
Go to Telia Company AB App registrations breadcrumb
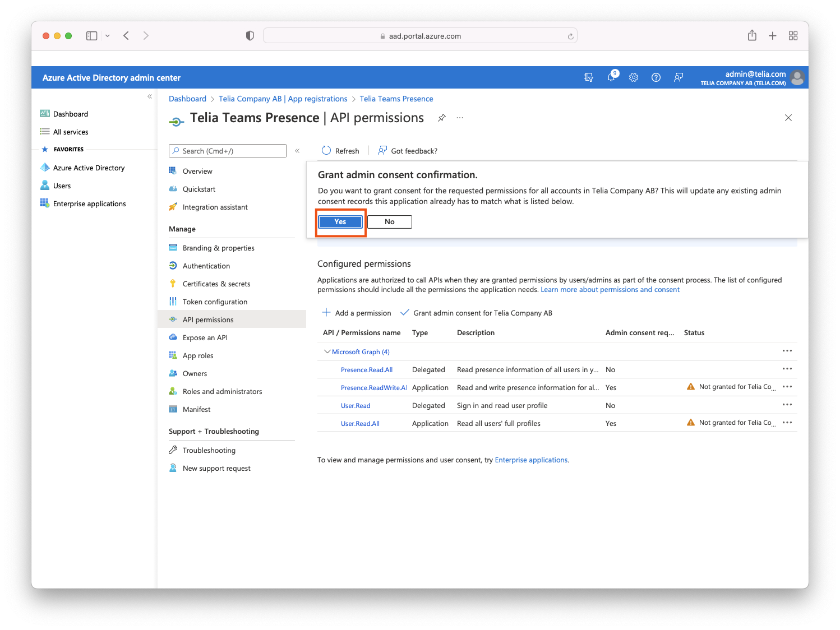tap(283, 99)
